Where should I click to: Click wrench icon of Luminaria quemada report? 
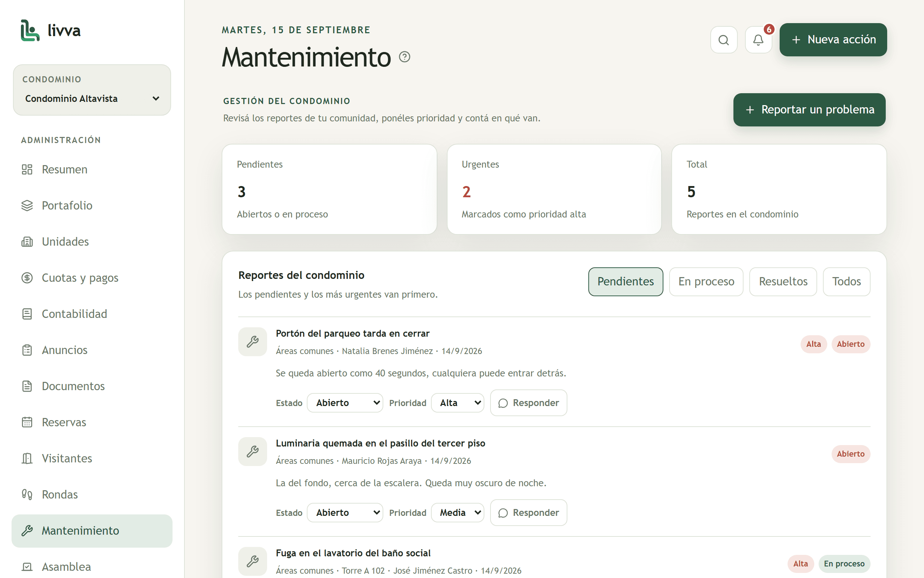tap(252, 452)
